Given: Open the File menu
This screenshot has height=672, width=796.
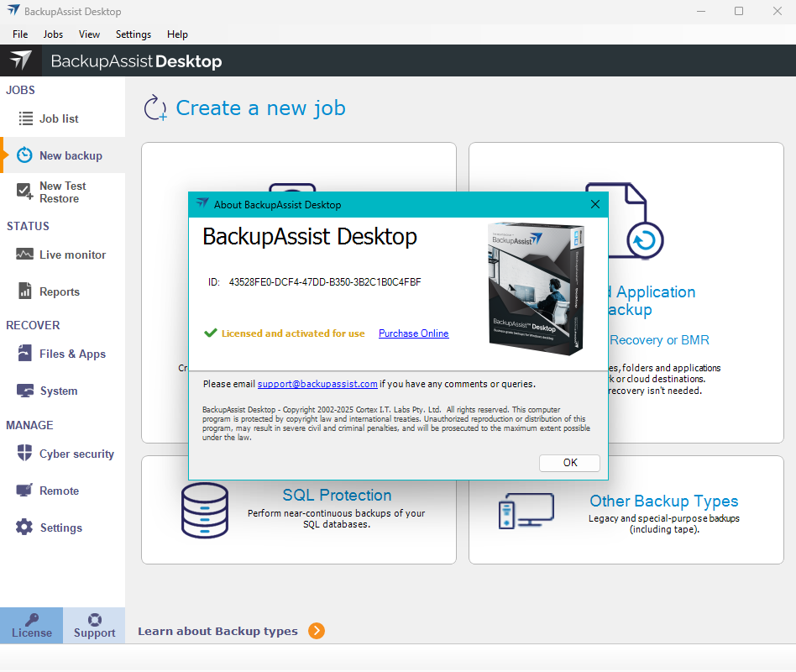Looking at the screenshot, I should [x=20, y=34].
